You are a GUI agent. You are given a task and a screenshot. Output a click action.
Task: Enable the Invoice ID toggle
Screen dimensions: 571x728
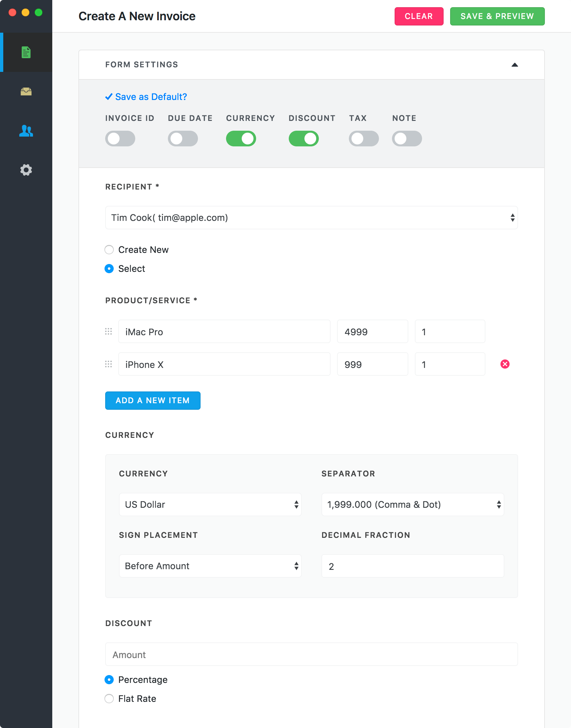(120, 139)
